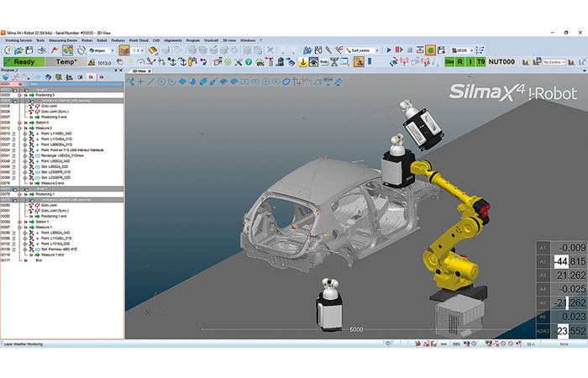The width and height of the screenshot is (588, 378).
Task: Click the NUT000 label button
Action: (x=501, y=62)
